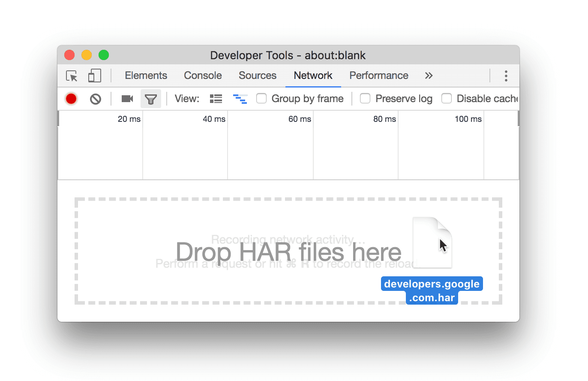This screenshot has height=381, width=588.
Task: Switch to the Console tab
Action: point(202,76)
